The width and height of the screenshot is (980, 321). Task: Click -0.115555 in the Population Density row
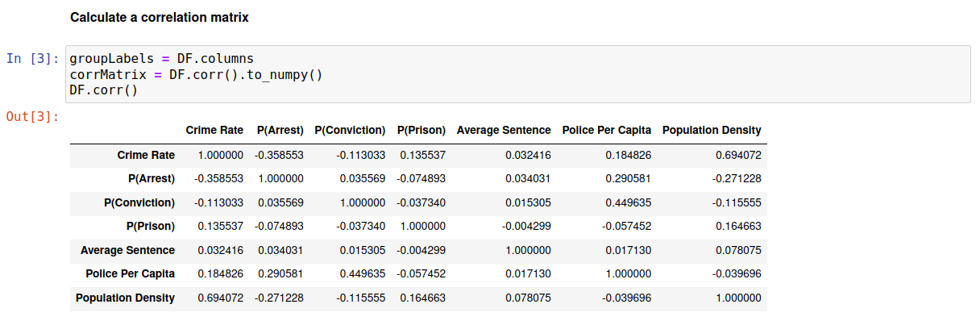(360, 298)
